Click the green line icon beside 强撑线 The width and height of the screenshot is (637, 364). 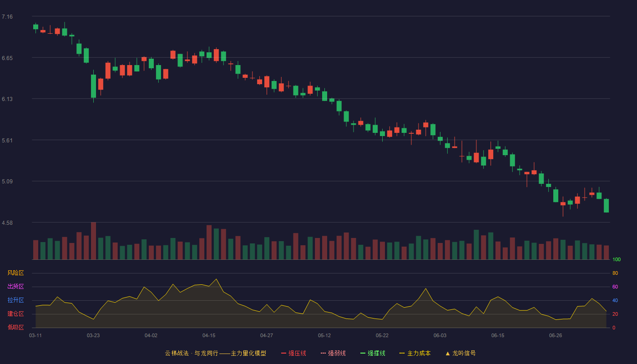coord(363,353)
